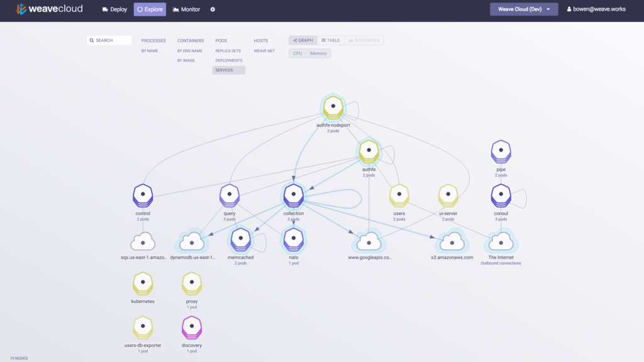644x362 pixels.
Task: Select the consul service node
Action: [501, 195]
